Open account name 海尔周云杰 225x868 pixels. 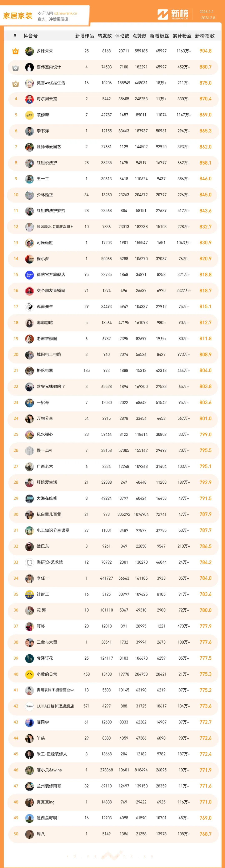[47, 99]
